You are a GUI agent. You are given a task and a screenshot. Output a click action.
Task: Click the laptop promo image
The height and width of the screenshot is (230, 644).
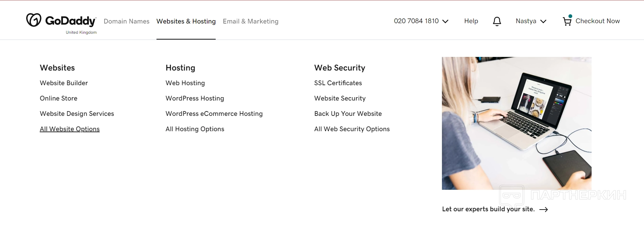[516, 123]
